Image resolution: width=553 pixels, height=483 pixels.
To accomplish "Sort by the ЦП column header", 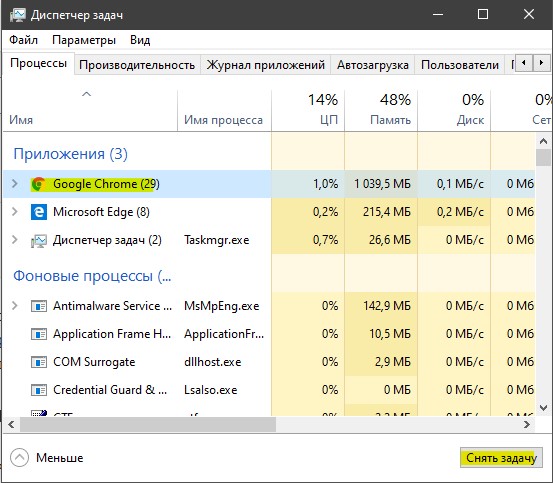I will click(x=308, y=111).
